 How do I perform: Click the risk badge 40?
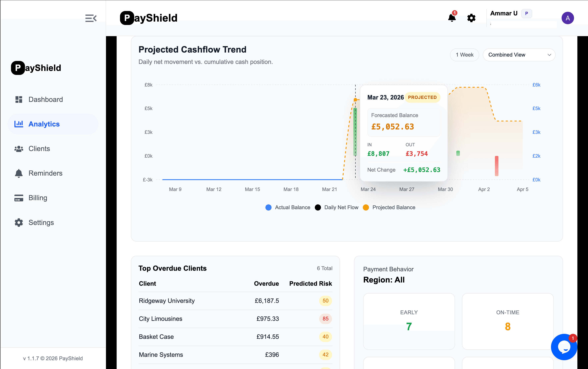[325, 337]
